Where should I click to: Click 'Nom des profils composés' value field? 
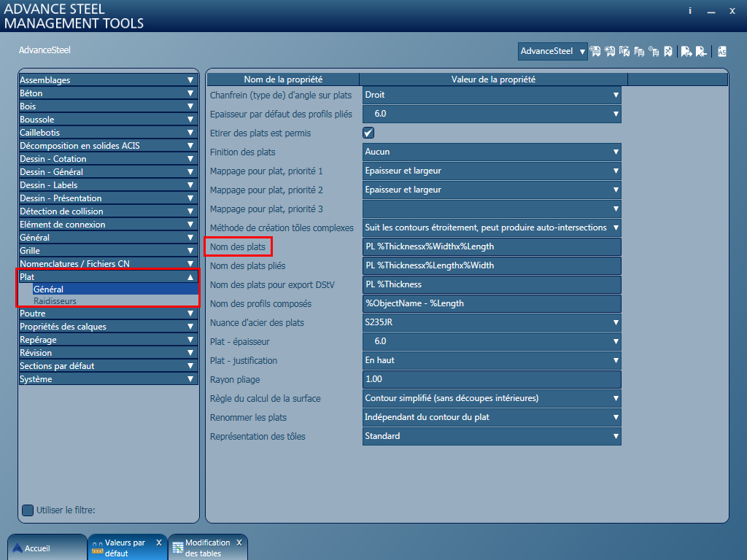(492, 303)
